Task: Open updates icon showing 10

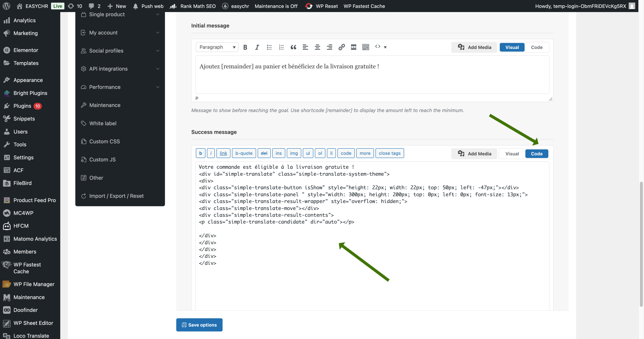Action: point(75,6)
